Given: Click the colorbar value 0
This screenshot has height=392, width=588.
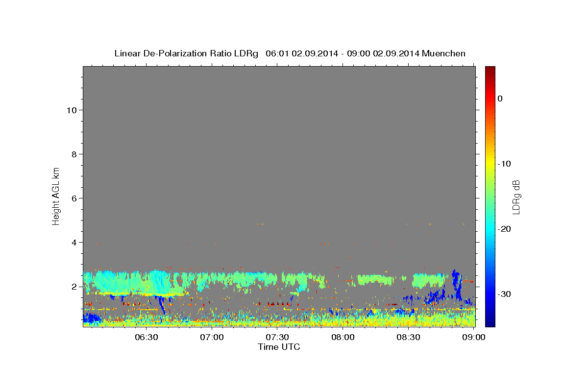Looking at the screenshot, I should pyautogui.click(x=500, y=98).
